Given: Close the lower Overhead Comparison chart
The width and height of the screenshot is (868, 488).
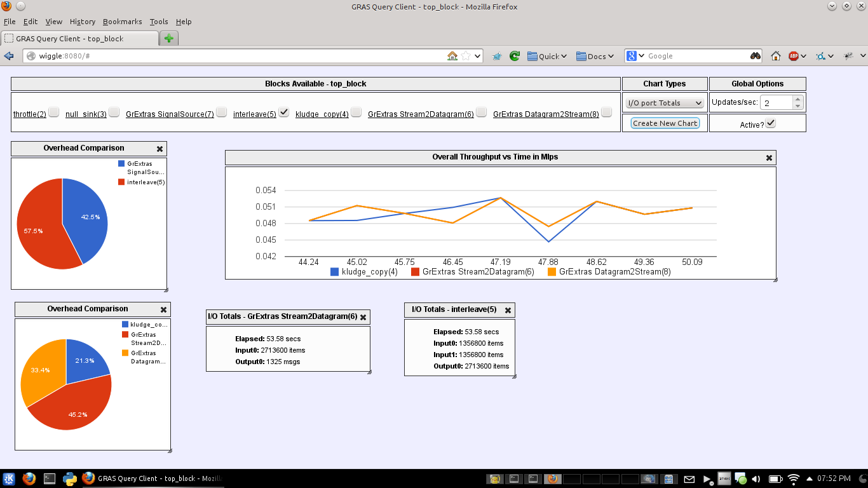Looking at the screenshot, I should pos(163,309).
